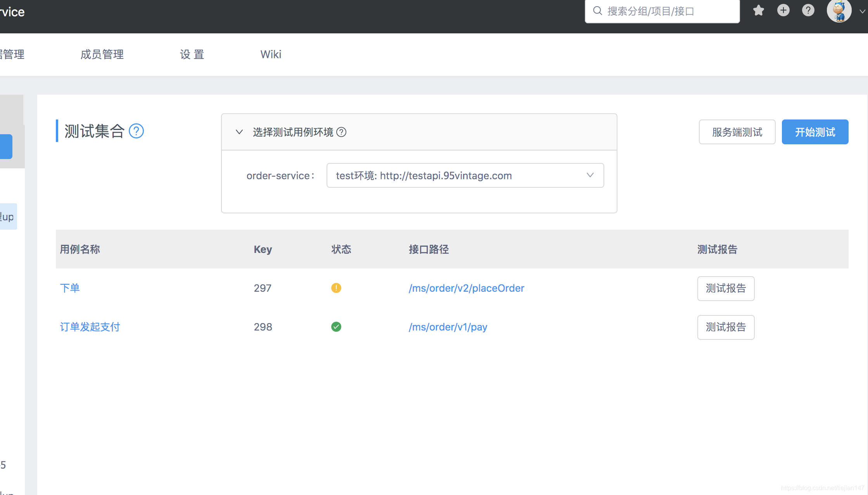Click the 服务端测试 button
Screen dimensions: 868x495
737,132
